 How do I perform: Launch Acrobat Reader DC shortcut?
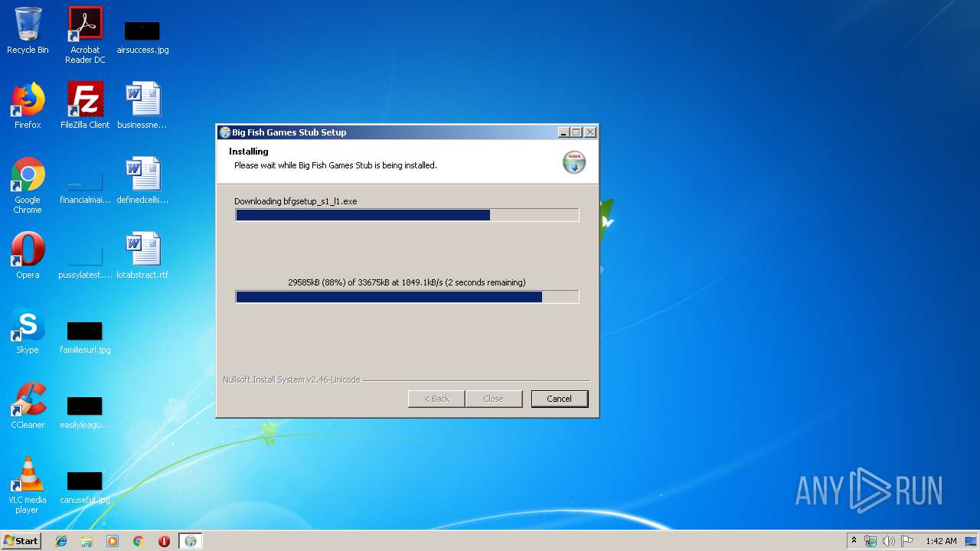pos(85,35)
